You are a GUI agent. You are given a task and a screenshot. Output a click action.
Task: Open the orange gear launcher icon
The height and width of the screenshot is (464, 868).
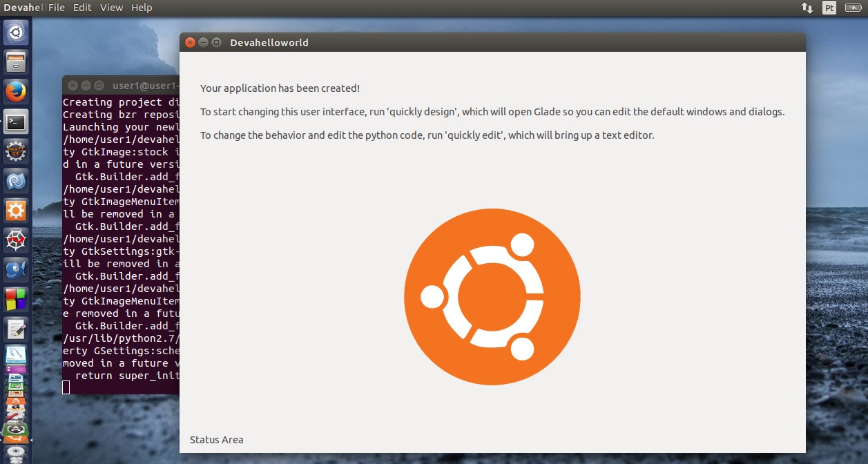(x=16, y=210)
